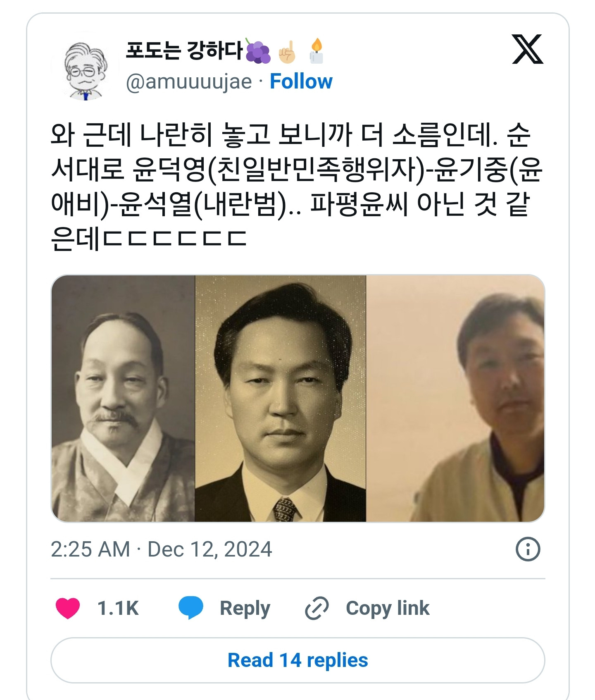595x700 pixels.
Task: Open the left sepia portrait photo
Action: click(123, 398)
